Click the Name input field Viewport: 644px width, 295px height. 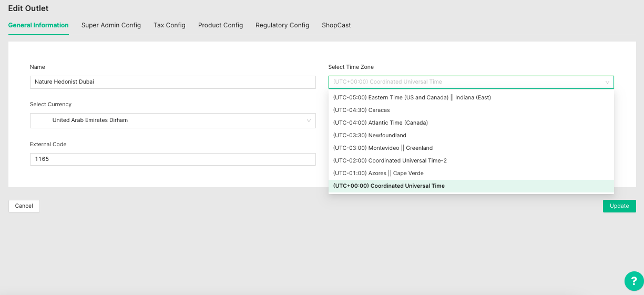pyautogui.click(x=172, y=82)
